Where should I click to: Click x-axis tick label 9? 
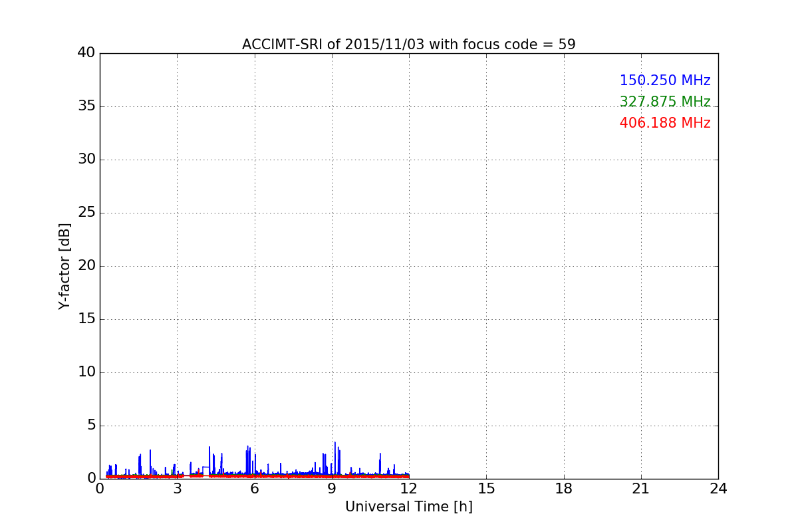point(332,489)
